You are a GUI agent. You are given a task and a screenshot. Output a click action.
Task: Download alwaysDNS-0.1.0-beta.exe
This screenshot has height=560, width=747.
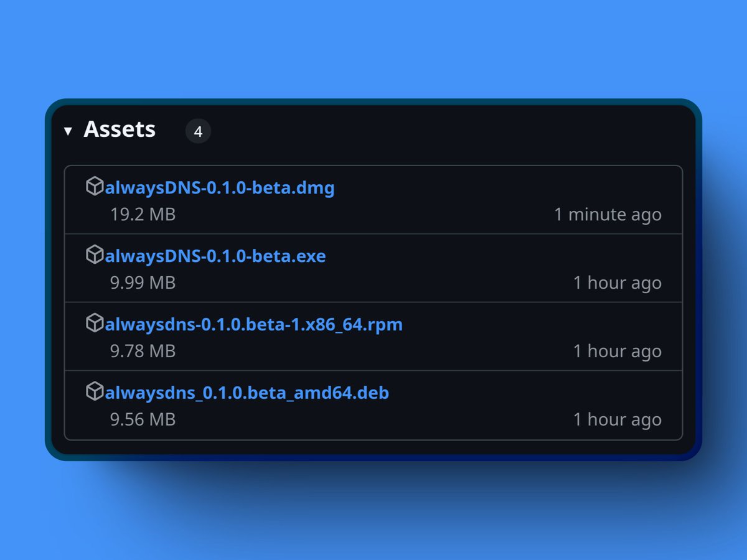[215, 256]
